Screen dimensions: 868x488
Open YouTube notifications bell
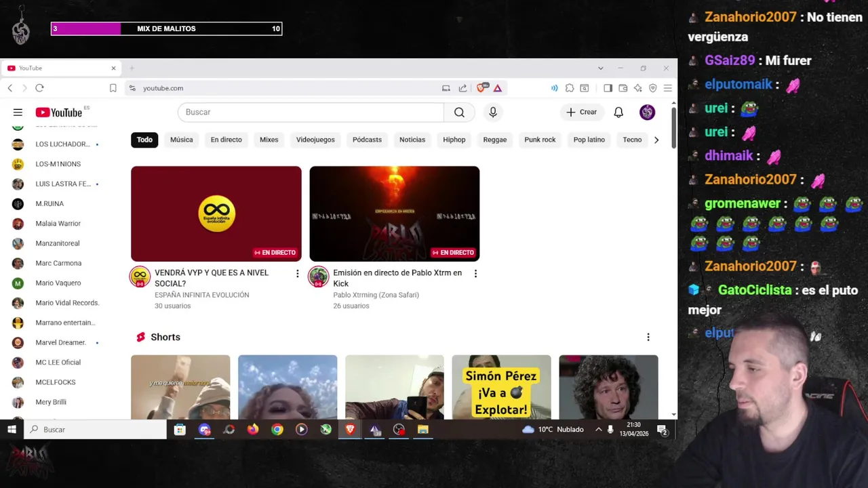[618, 113]
